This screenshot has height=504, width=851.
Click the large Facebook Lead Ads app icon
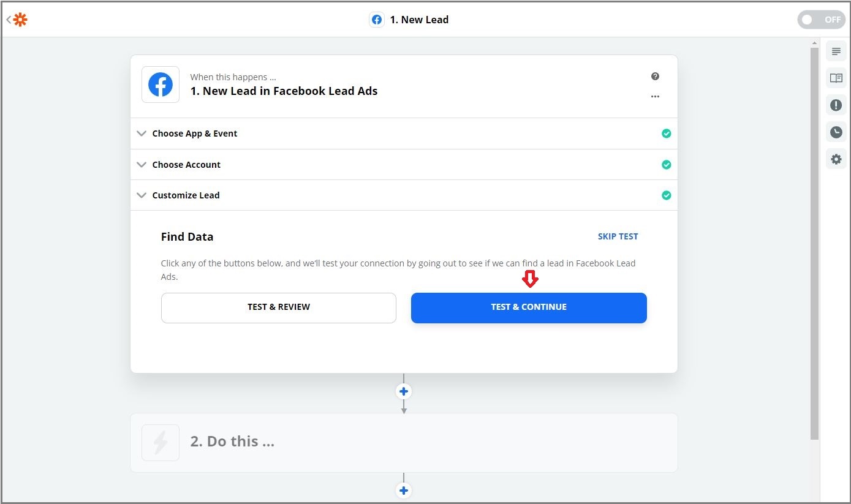pos(161,85)
